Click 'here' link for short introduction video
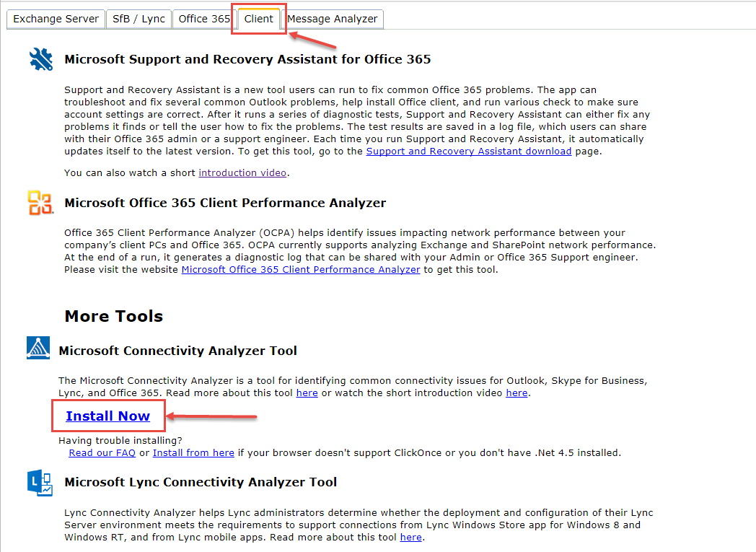Viewport: 756px width, 552px height. click(517, 393)
